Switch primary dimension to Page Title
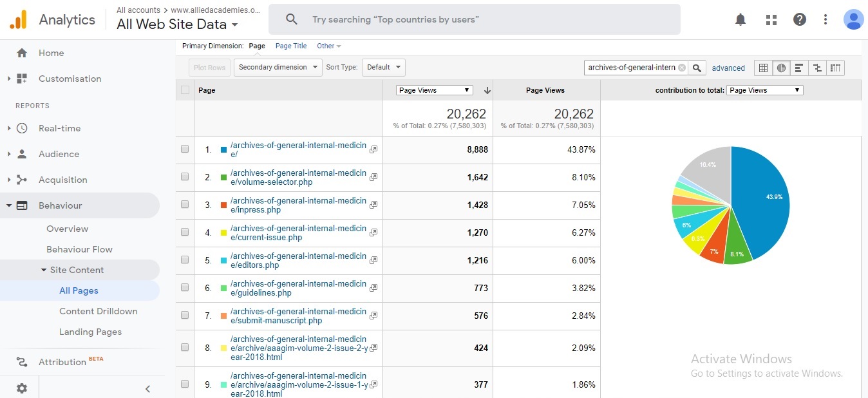The image size is (868, 398). [291, 46]
